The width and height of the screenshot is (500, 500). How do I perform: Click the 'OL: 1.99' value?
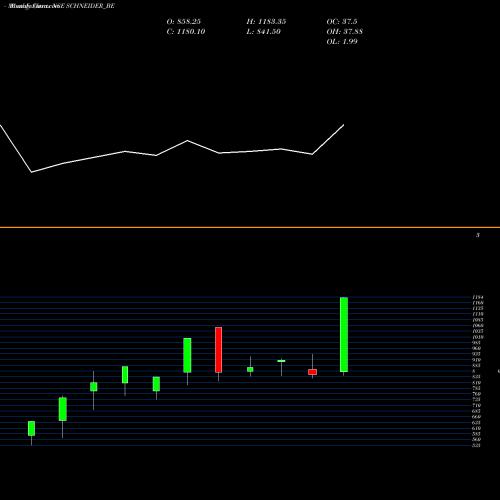point(342,42)
